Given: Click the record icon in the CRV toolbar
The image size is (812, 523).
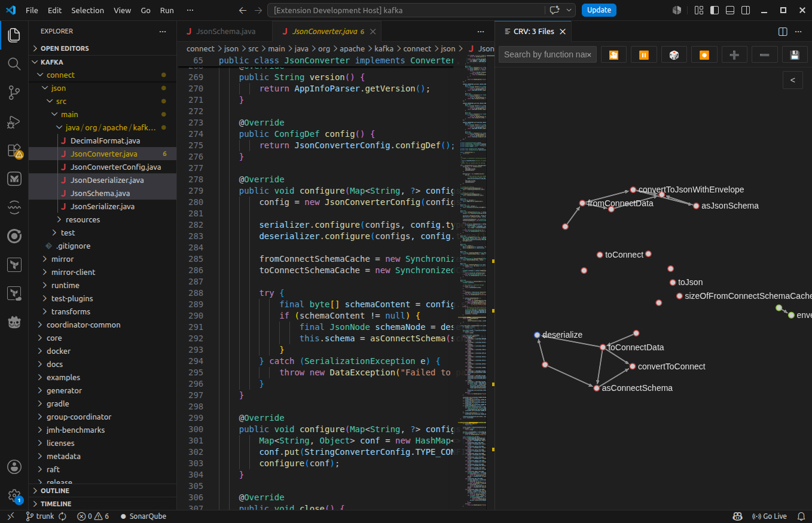Looking at the screenshot, I should pos(704,54).
